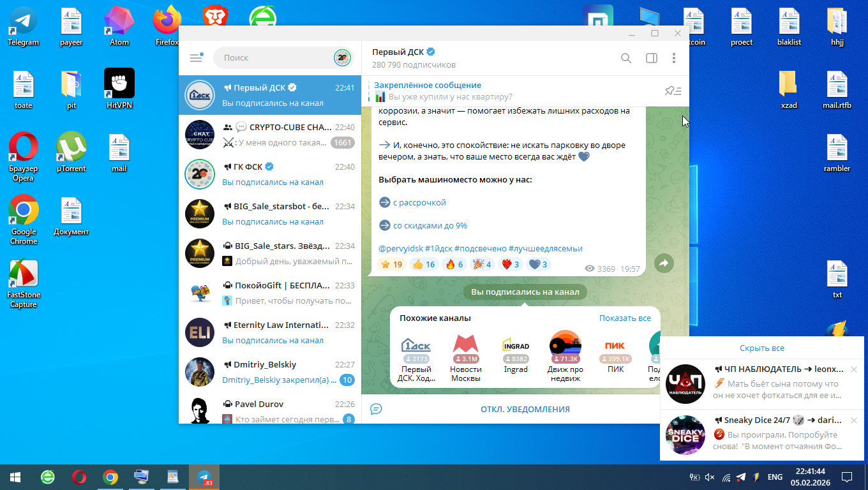This screenshot has width=868, height=490.
Task: Open the BIG_Sale_starsbot chat
Action: [x=270, y=214]
